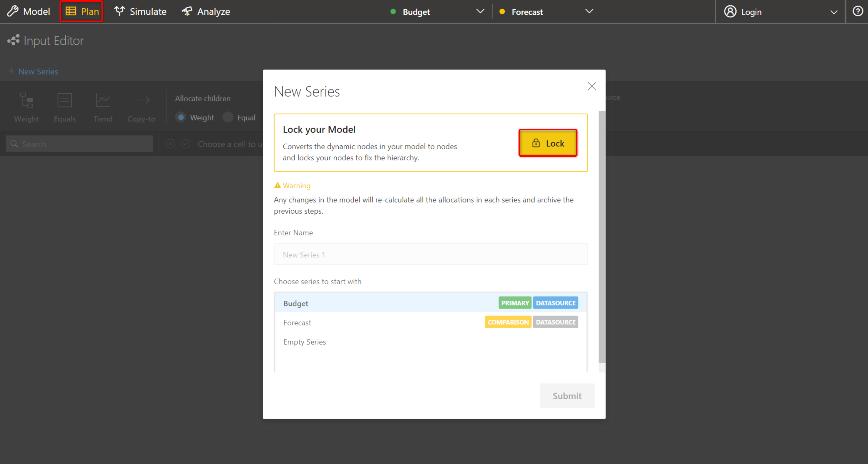
Task: Open the Analyze tab
Action: (206, 11)
